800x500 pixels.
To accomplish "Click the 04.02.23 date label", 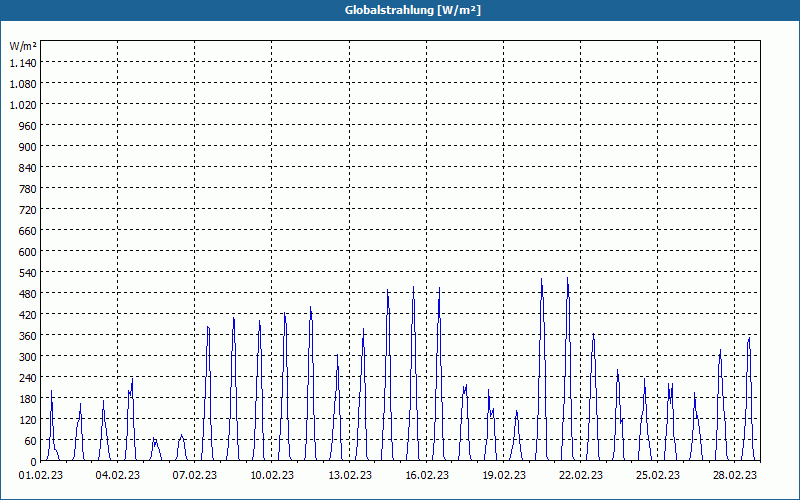I will 117,476.
